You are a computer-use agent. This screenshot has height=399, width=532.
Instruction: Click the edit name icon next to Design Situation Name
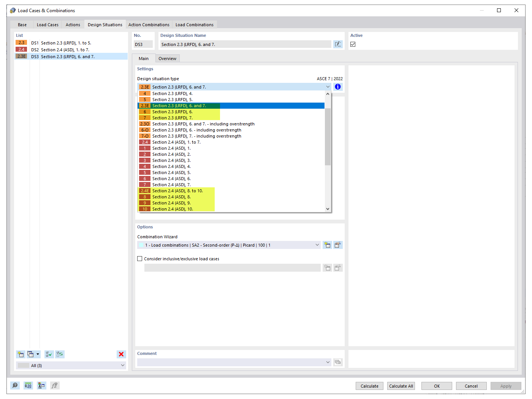(338, 44)
